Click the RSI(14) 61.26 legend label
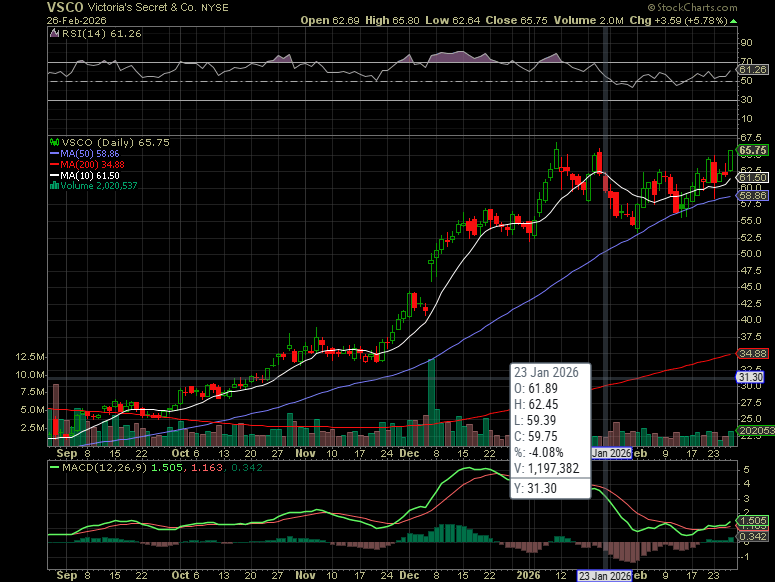Viewport: 775px width, 582px height. (x=101, y=34)
